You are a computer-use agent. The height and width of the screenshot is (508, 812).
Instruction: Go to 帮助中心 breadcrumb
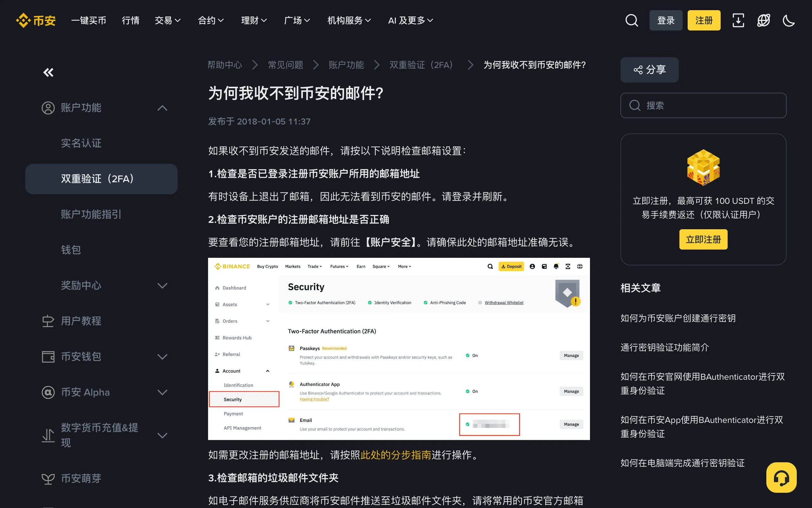click(x=225, y=65)
